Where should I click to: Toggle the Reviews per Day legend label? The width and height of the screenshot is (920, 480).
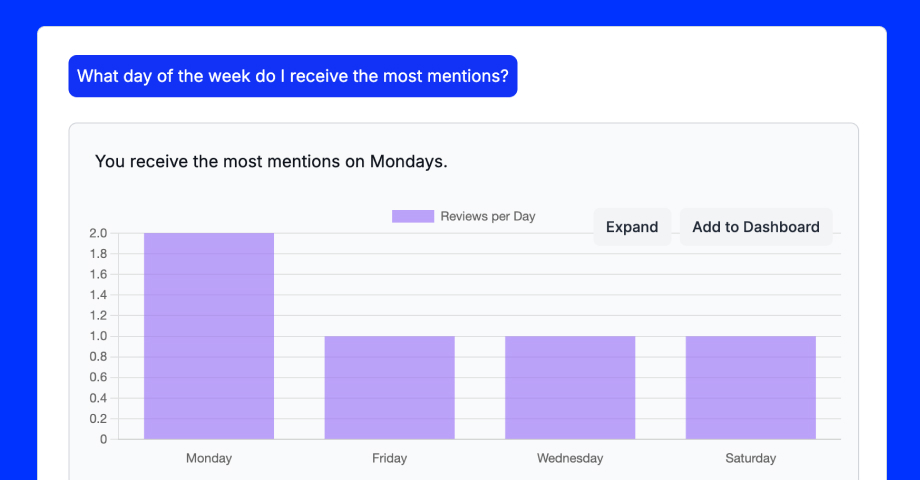tap(487, 216)
